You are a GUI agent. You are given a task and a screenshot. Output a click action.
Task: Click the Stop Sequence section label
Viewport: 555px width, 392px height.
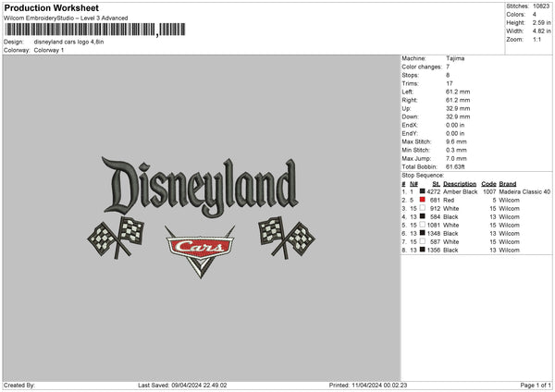coord(423,175)
